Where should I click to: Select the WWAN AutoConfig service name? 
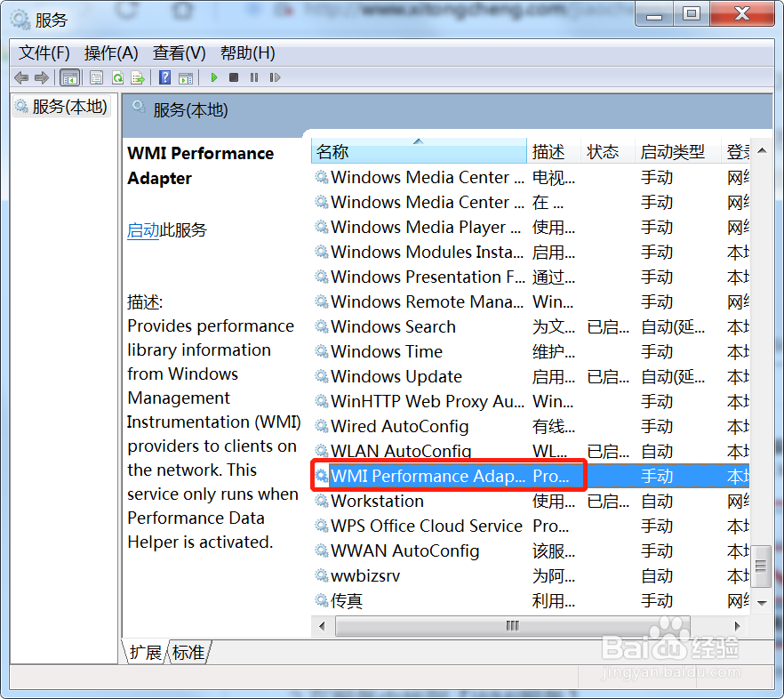pos(405,550)
